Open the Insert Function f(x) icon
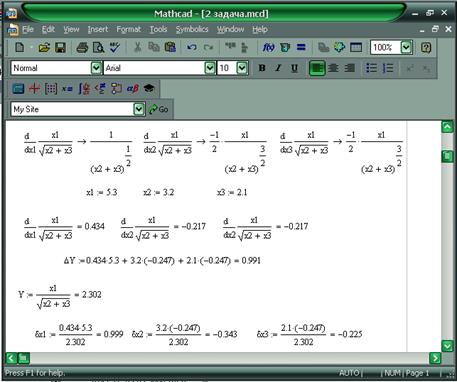 click(269, 48)
